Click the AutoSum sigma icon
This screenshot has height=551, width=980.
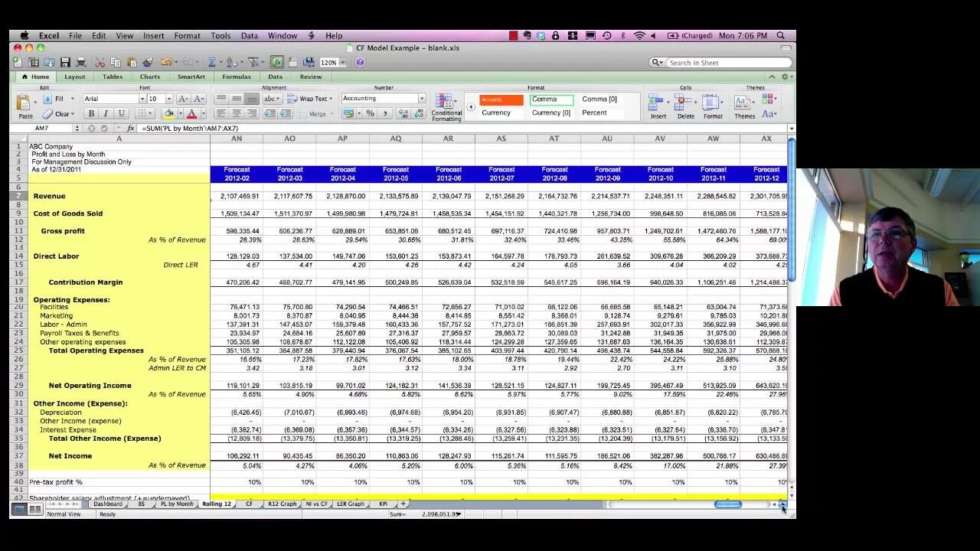click(212, 62)
